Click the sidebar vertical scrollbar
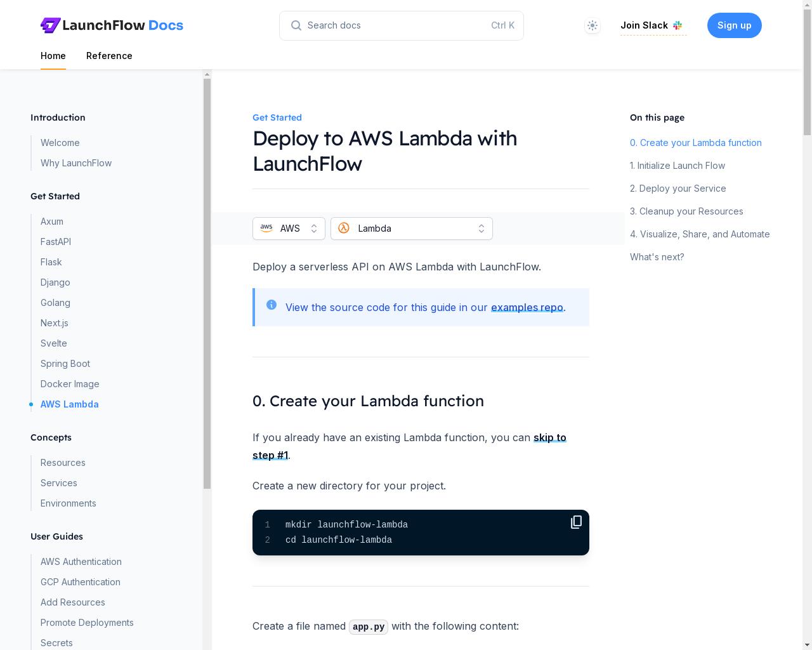Viewport: 812px width, 650px height. (207, 284)
